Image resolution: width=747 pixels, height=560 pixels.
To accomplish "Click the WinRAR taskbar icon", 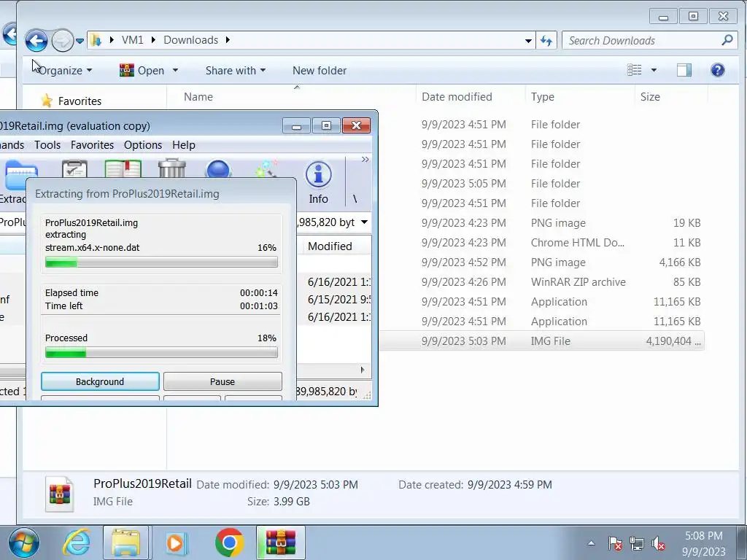I will coord(281,542).
